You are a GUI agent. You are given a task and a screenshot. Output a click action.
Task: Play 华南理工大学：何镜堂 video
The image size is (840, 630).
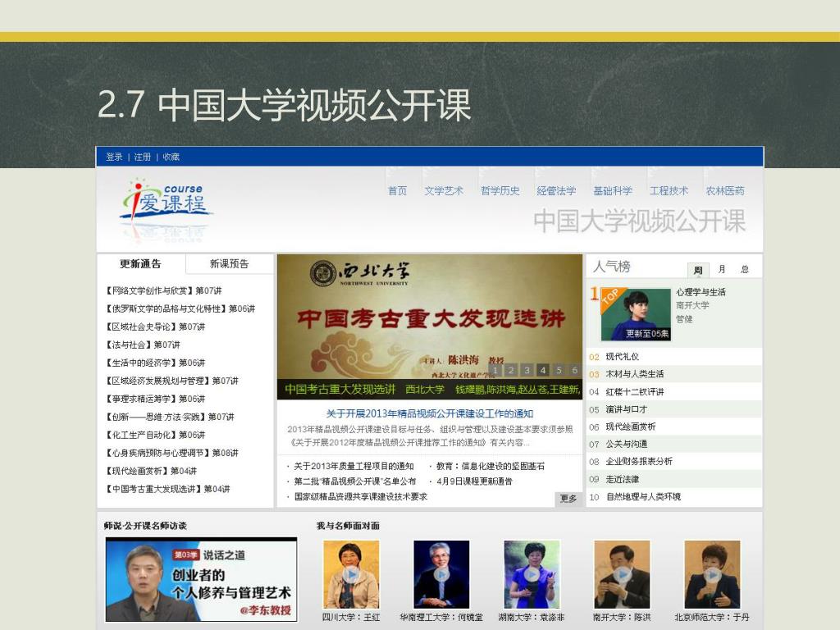click(x=441, y=575)
